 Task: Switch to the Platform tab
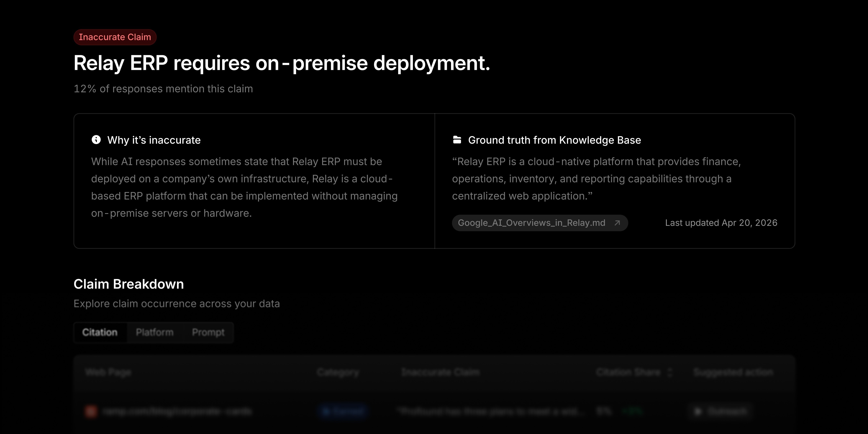(155, 333)
